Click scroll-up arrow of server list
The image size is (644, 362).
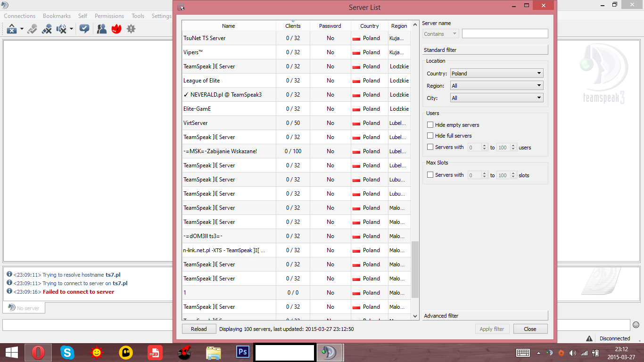(415, 25)
